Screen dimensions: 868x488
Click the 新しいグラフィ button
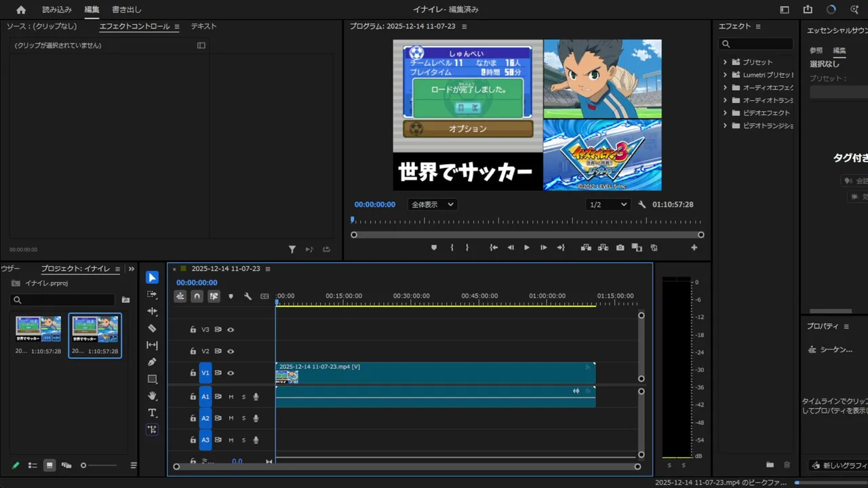coord(838,466)
